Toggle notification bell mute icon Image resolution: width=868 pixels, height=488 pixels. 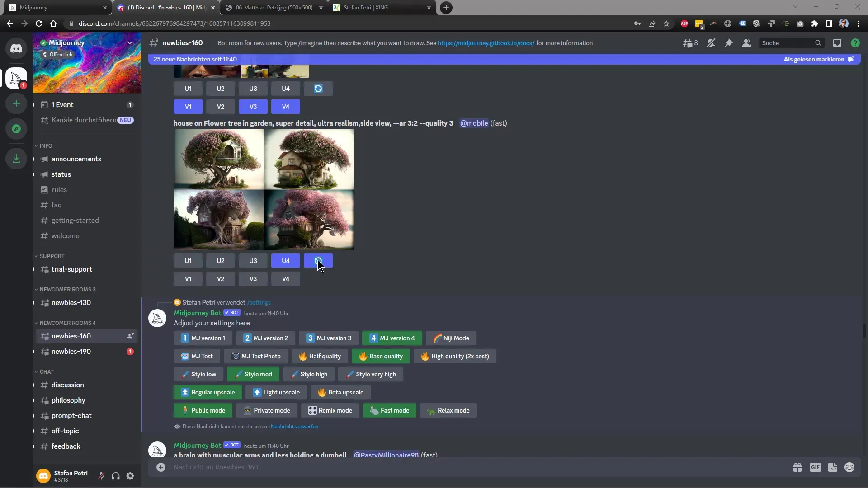pos(711,43)
